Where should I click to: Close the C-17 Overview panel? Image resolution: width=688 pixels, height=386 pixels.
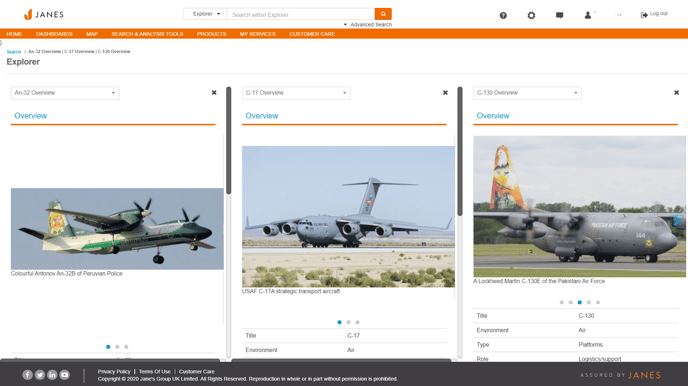445,93
